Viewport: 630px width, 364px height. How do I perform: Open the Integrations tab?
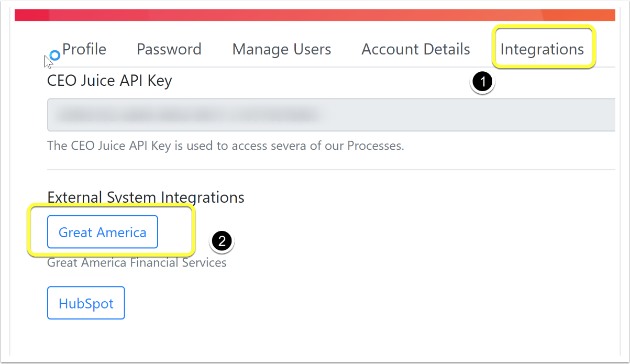542,49
